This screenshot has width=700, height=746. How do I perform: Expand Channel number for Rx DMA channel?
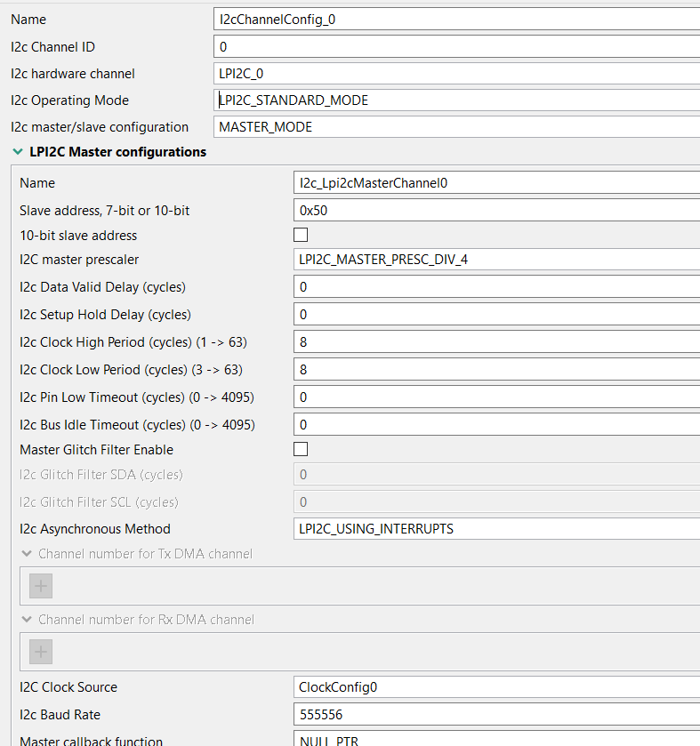28,619
